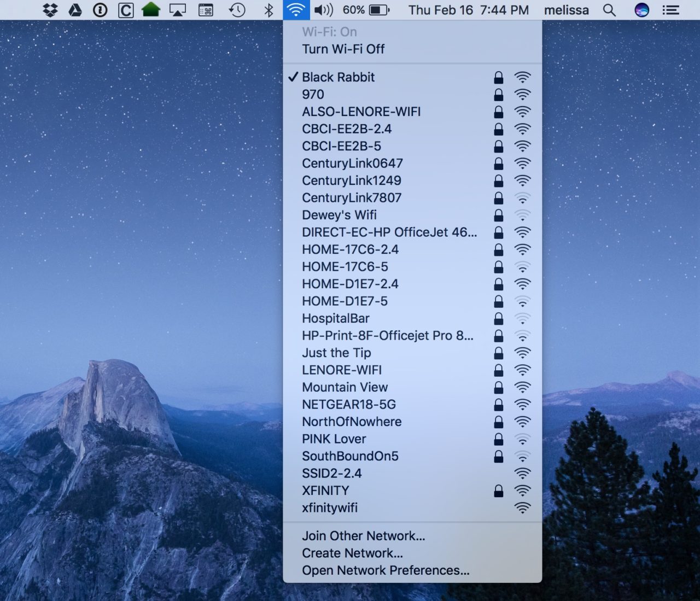
Task: Select CBCI-EE2B-5 network
Action: pyautogui.click(x=412, y=146)
